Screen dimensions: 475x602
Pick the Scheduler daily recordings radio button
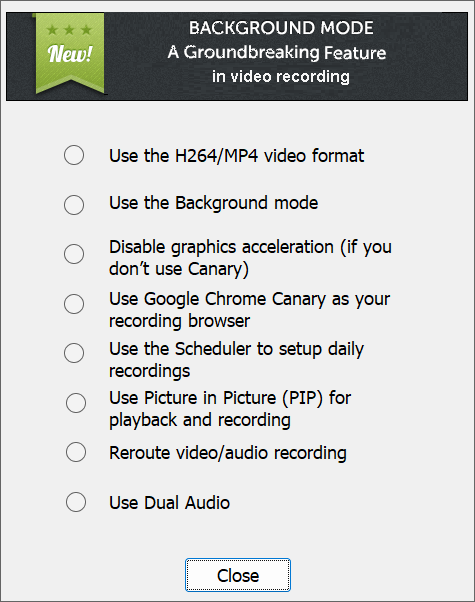(x=74, y=353)
